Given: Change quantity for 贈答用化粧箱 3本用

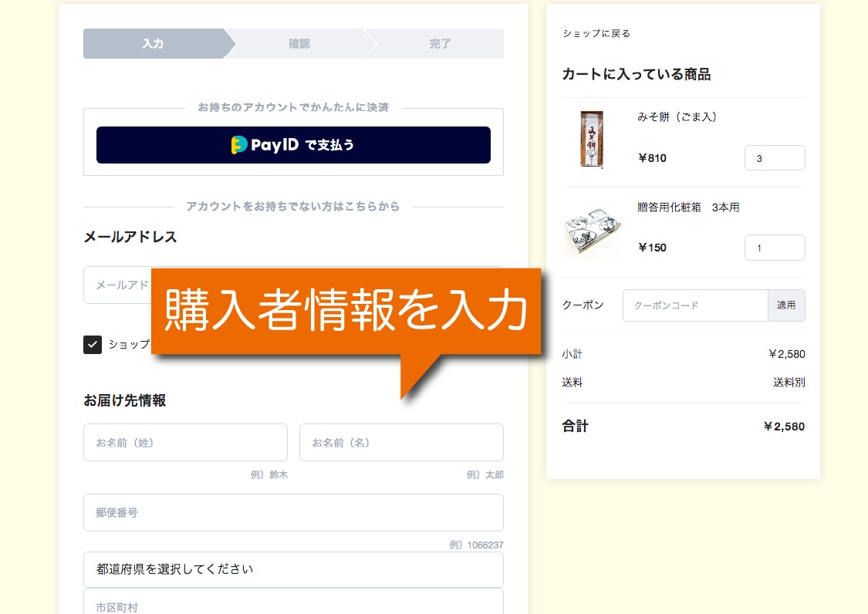Looking at the screenshot, I should click(775, 248).
